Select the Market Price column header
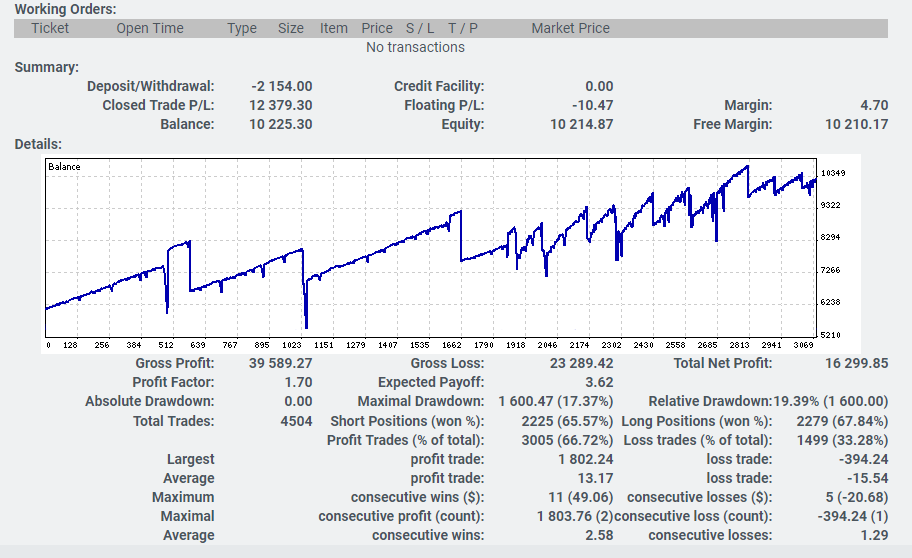Image resolution: width=912 pixels, height=558 pixels. pyautogui.click(x=570, y=28)
